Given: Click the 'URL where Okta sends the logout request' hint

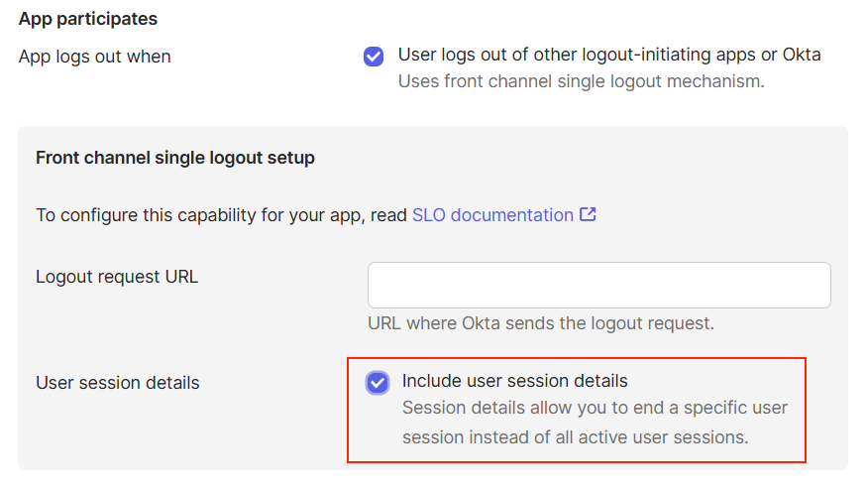Looking at the screenshot, I should coord(540,323).
